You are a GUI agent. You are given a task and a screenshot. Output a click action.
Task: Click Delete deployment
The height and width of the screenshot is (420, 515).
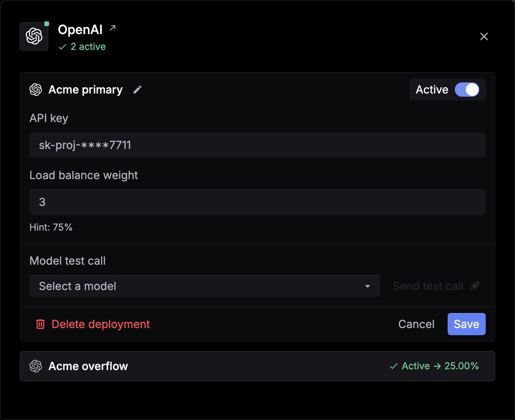pos(93,324)
